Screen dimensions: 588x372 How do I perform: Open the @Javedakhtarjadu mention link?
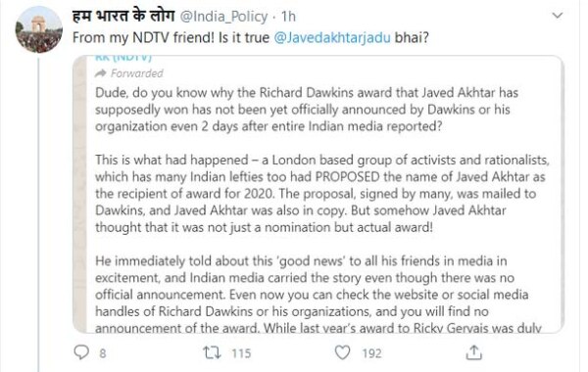point(332,38)
